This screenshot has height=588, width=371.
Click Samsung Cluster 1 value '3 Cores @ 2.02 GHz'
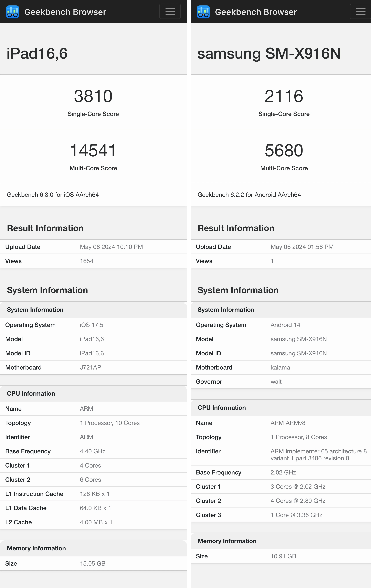(x=298, y=487)
